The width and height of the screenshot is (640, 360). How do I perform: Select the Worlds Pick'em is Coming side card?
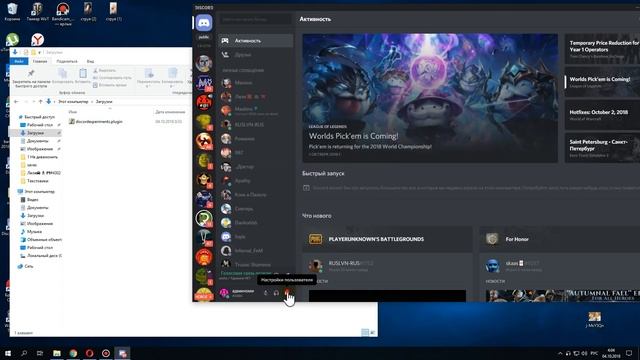pos(602,82)
